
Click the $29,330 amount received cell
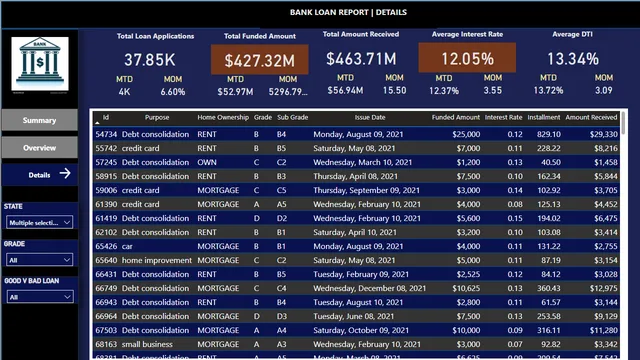[603, 134]
